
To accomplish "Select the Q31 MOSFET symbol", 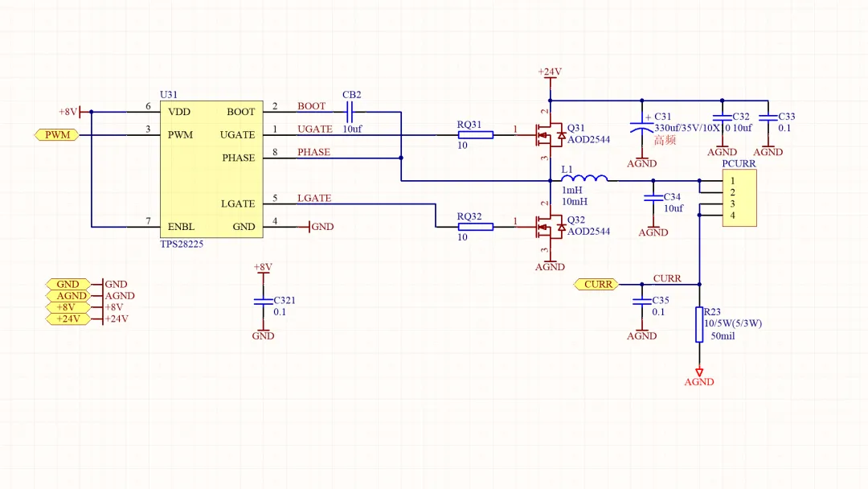I will (551, 135).
